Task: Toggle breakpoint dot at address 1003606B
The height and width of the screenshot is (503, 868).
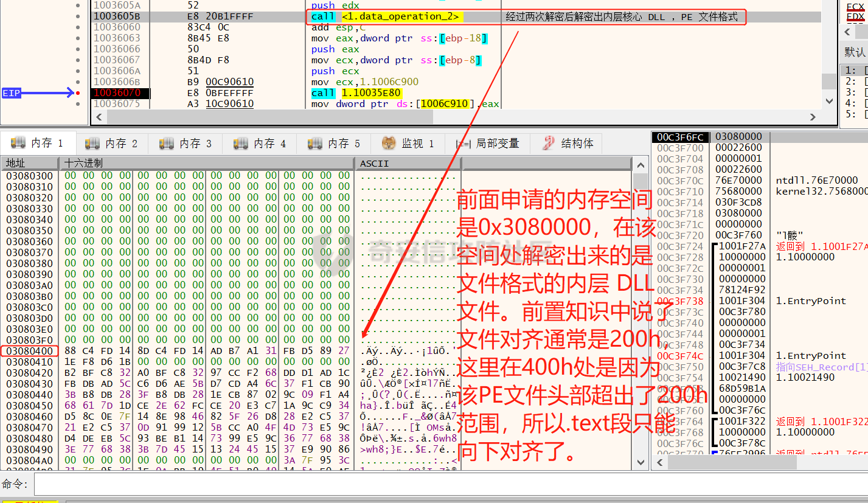Action: (x=78, y=82)
